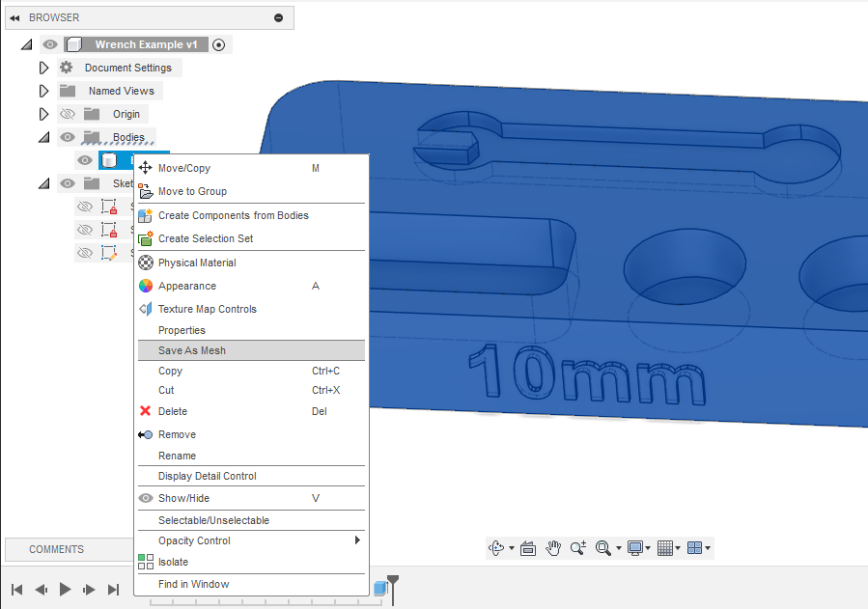Open Grid and Snaps settings icon
The height and width of the screenshot is (609, 868).
(665, 548)
